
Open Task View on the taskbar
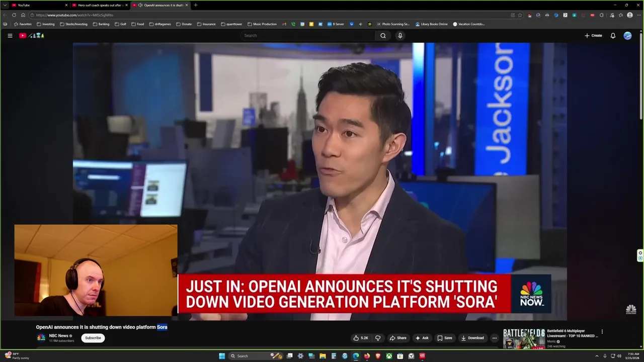tap(289, 356)
